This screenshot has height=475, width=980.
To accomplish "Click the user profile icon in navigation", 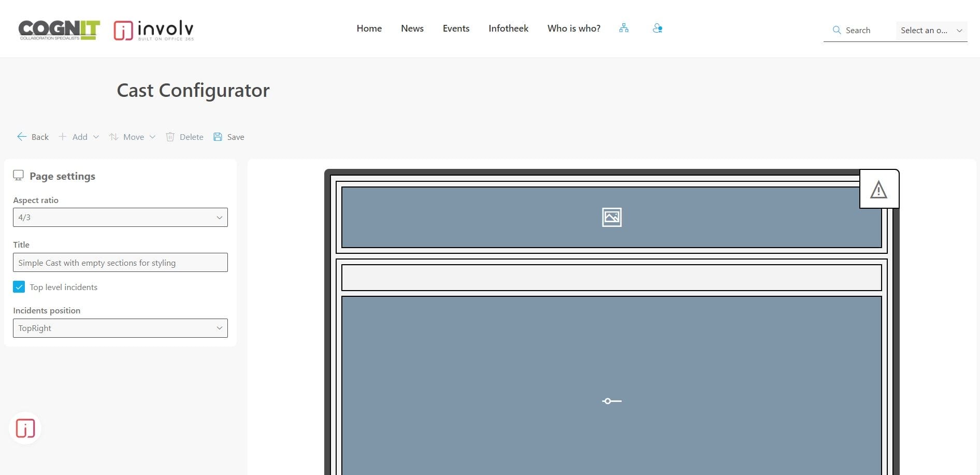I will coord(657,28).
